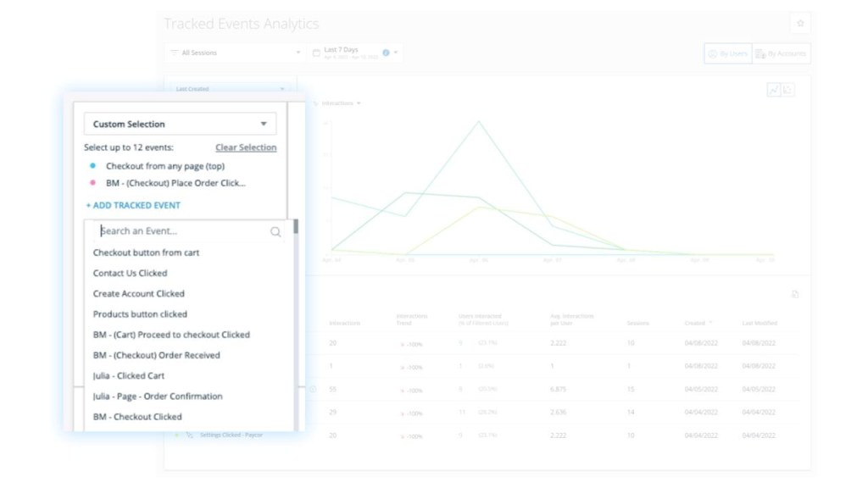868x488 pixels.
Task: Click the star favorite icon
Action: [x=799, y=24]
